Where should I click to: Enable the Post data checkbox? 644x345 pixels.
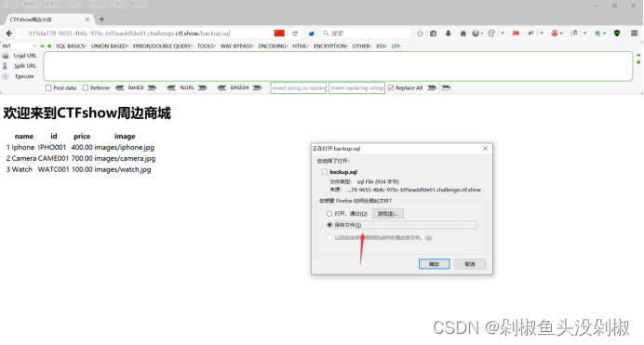tap(48, 87)
